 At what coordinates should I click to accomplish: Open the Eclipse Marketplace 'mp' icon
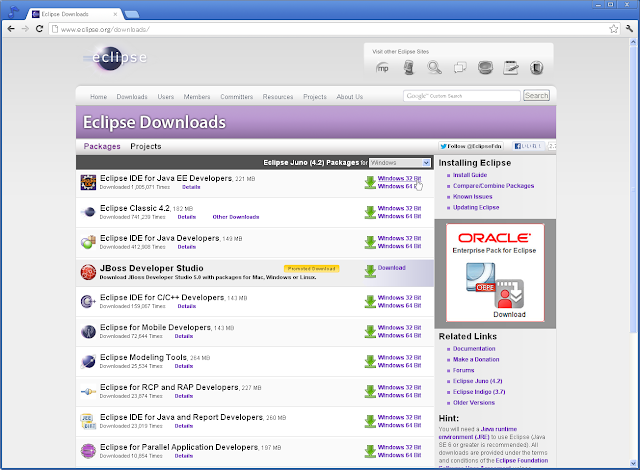(x=382, y=68)
